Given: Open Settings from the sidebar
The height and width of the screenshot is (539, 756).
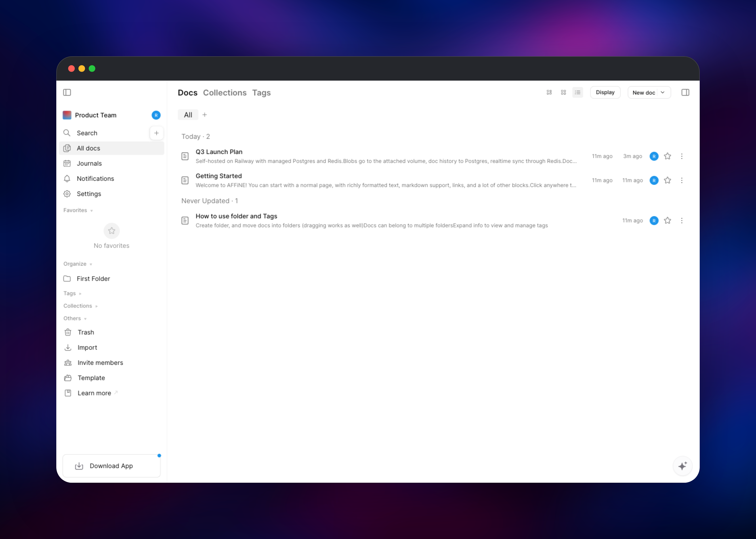Looking at the screenshot, I should coord(111,194).
